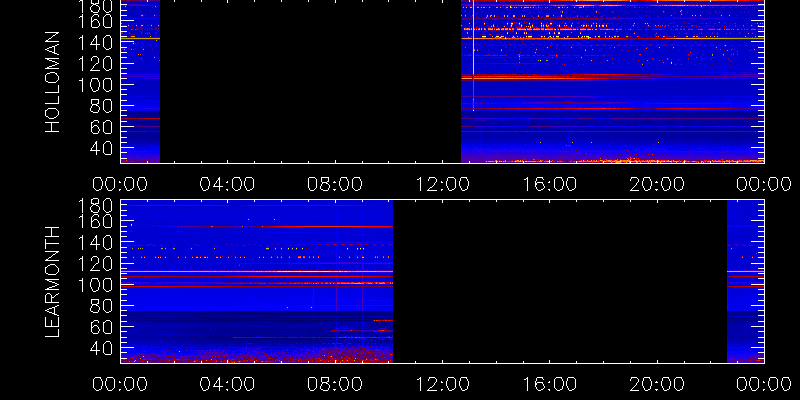Screen dimensions: 800x400
Task: Click the 12:00 time label under HOLLOMAN plot
Action: point(442,184)
